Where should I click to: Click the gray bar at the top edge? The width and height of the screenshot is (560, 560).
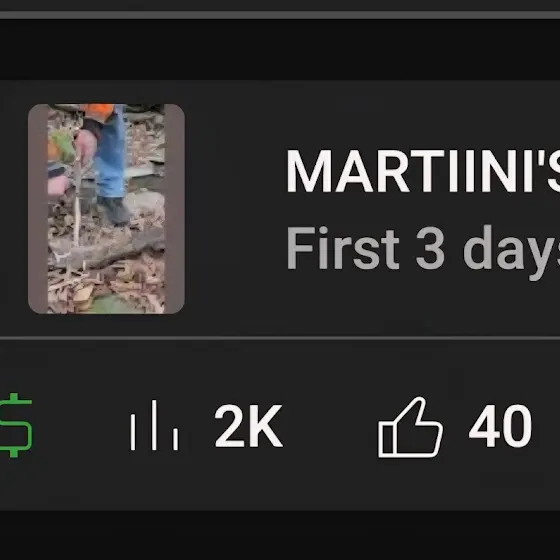click(280, 15)
